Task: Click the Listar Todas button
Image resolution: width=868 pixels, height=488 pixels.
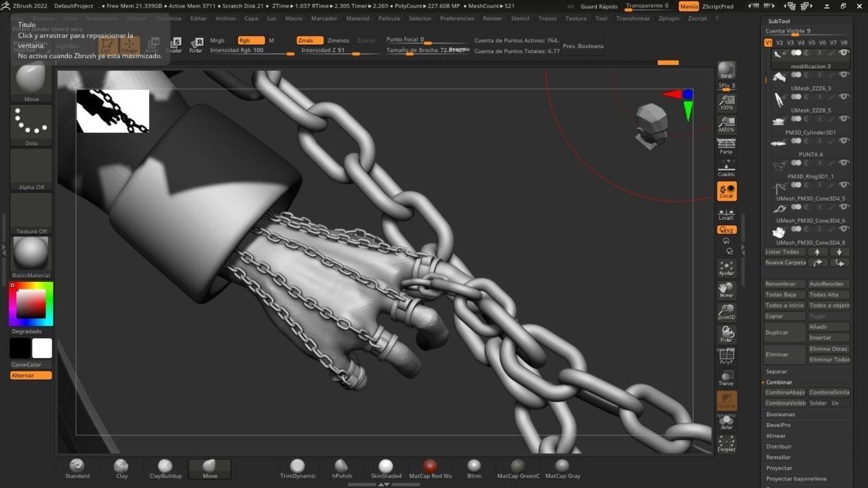Action: [785, 251]
